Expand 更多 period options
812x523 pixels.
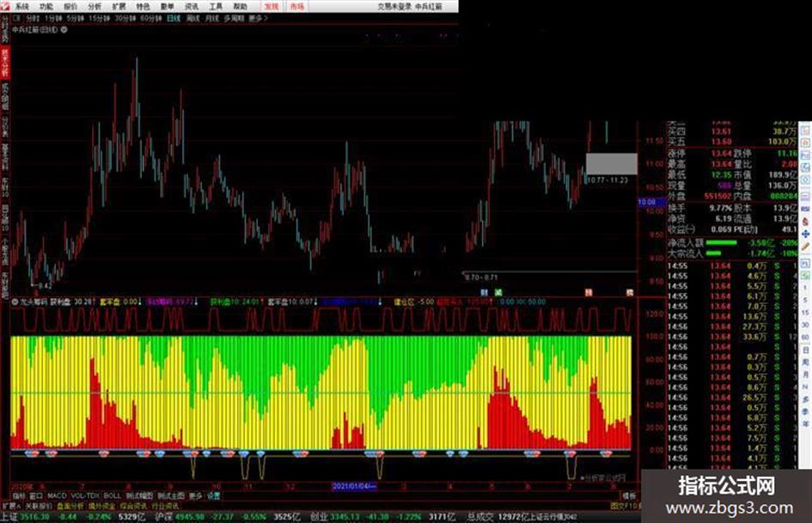[x=258, y=18]
